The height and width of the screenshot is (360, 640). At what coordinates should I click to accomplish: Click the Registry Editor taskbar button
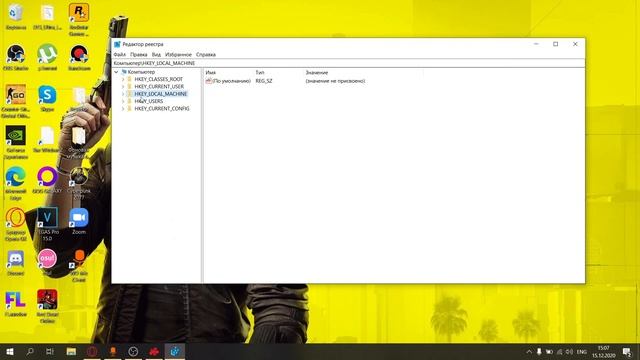[175, 351]
